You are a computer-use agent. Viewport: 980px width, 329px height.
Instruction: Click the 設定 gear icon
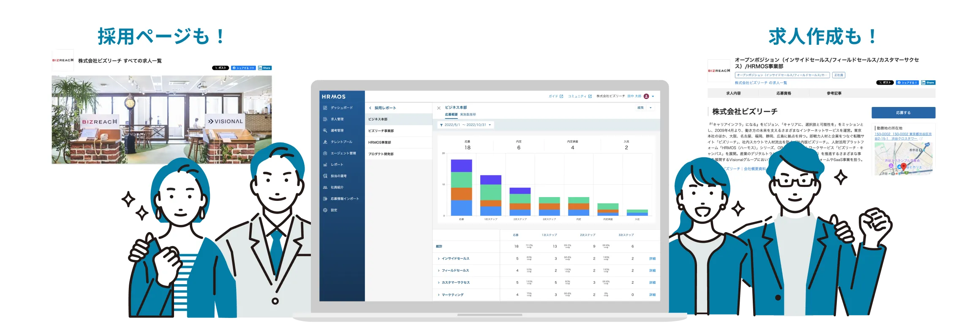pyautogui.click(x=325, y=210)
